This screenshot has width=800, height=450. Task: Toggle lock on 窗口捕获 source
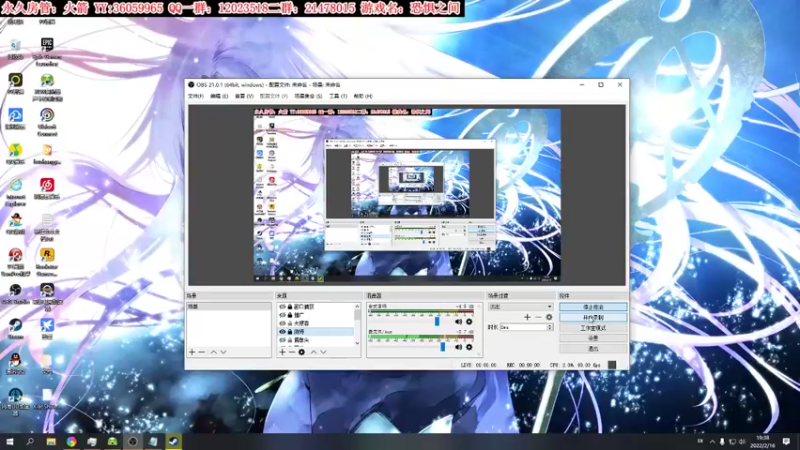(290, 307)
